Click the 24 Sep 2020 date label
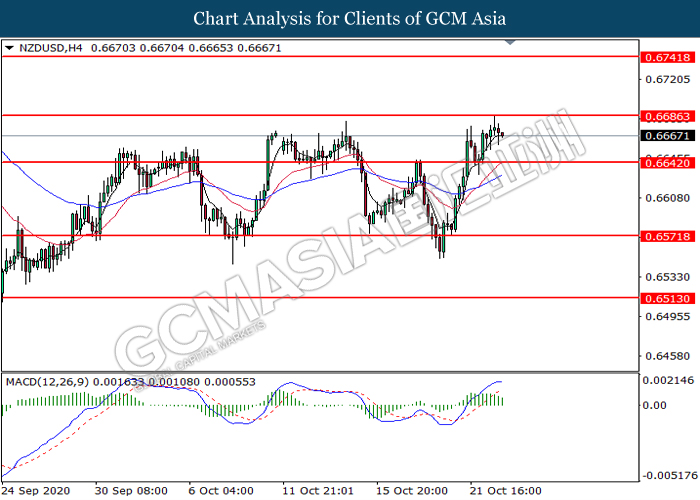Viewport: 700px width, 500px height. tap(36, 491)
